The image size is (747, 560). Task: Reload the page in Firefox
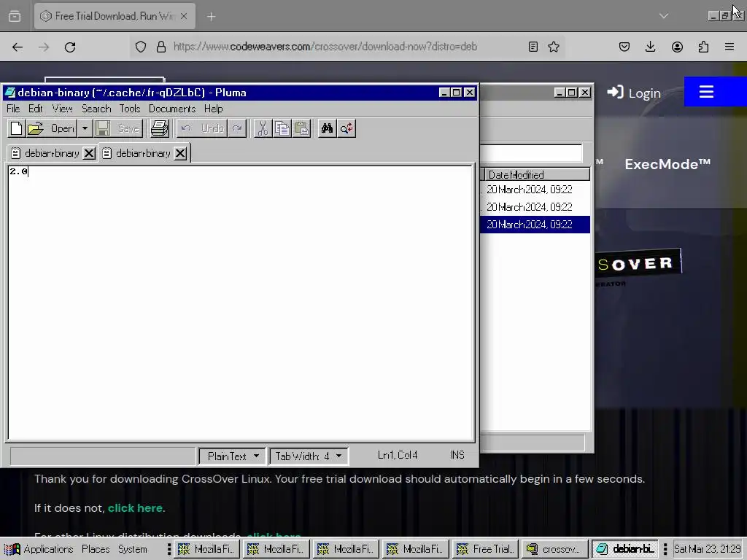70,47
